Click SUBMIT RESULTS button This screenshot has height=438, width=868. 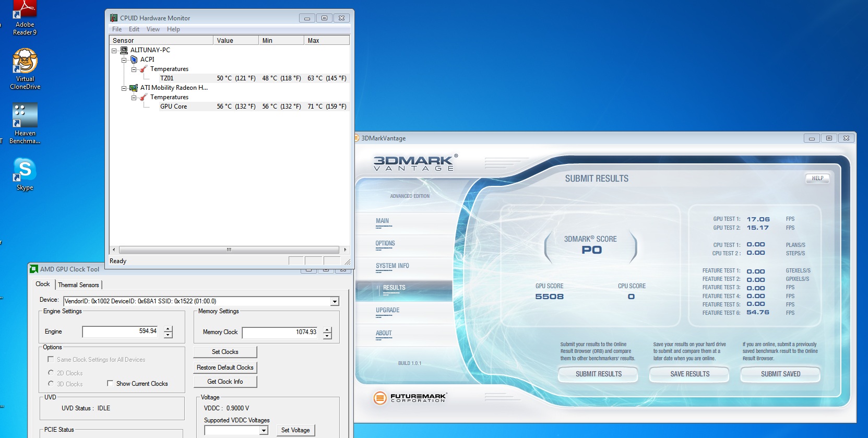point(598,374)
